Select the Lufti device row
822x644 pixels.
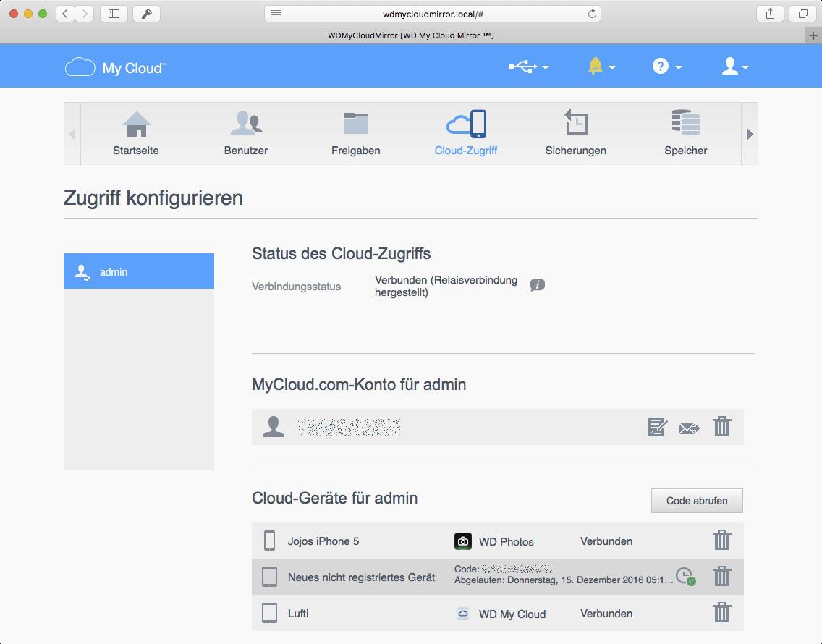coord(498,613)
